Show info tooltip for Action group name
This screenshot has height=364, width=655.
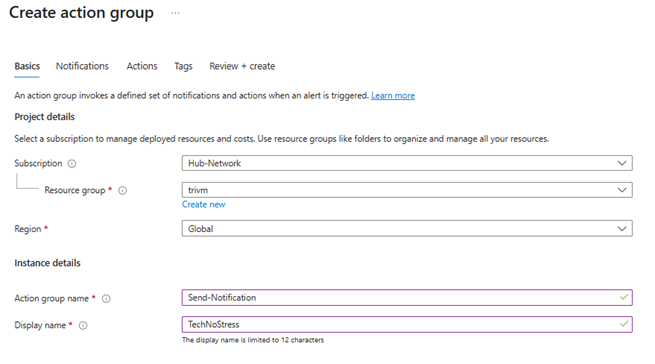pos(106,298)
